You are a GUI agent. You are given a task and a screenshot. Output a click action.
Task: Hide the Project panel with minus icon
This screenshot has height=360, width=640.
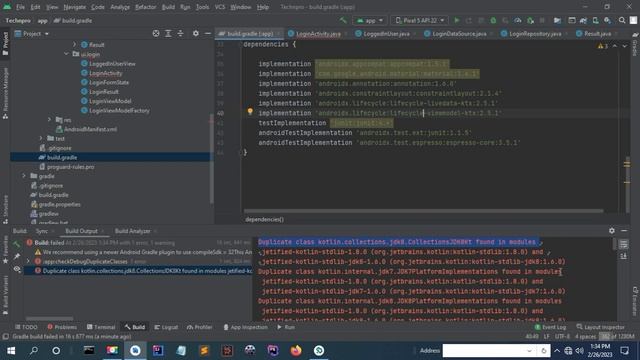coord(208,33)
